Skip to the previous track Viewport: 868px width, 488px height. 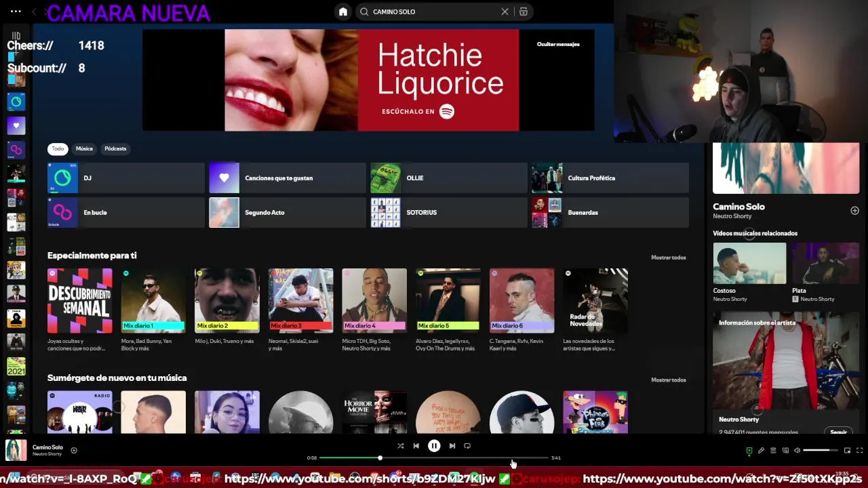tap(416, 446)
